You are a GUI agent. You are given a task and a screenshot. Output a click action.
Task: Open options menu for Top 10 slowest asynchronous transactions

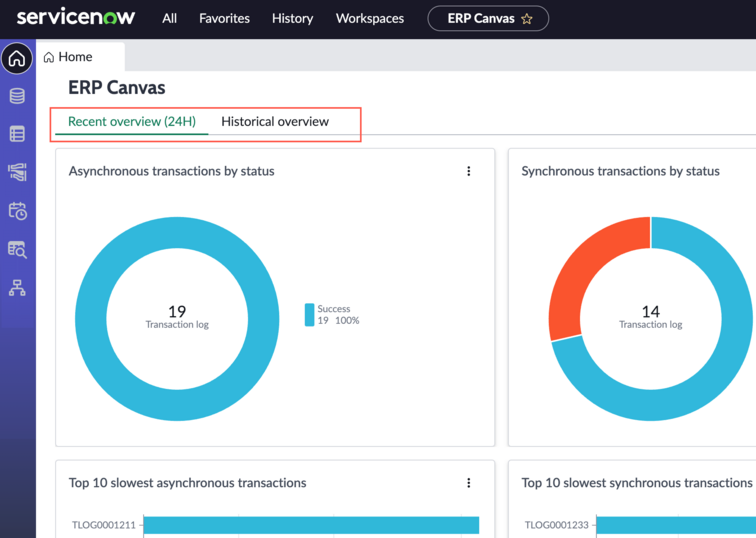pyautogui.click(x=469, y=483)
